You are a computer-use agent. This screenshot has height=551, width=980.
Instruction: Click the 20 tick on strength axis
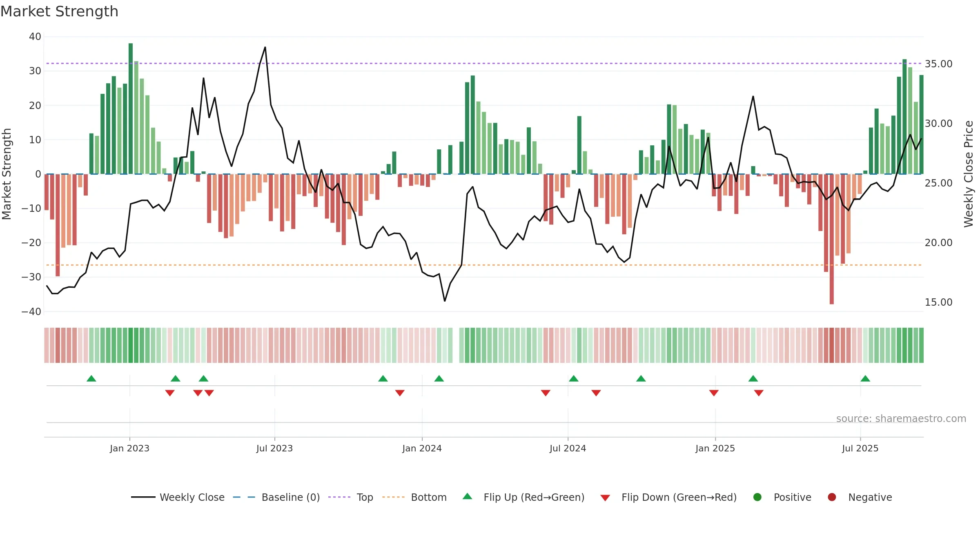coord(35,106)
